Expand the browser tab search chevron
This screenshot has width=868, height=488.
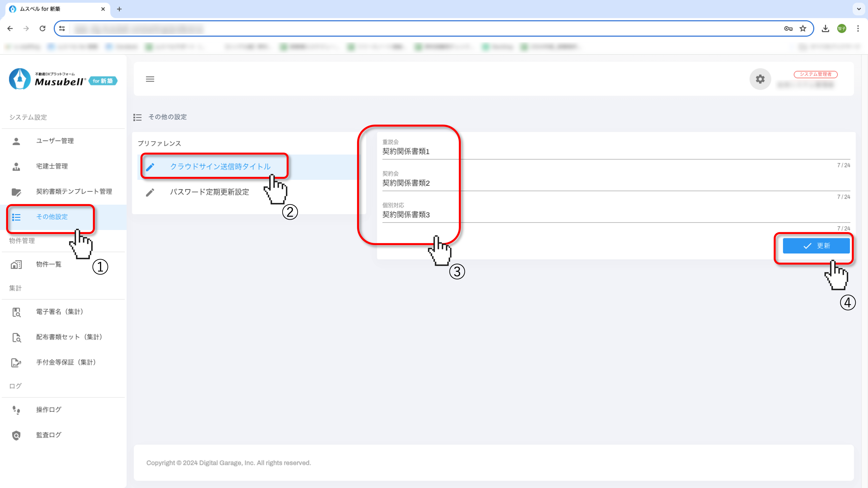859,9
